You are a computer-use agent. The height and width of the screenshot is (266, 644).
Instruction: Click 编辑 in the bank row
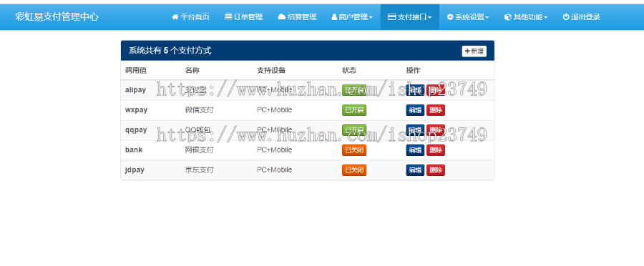pyautogui.click(x=415, y=150)
